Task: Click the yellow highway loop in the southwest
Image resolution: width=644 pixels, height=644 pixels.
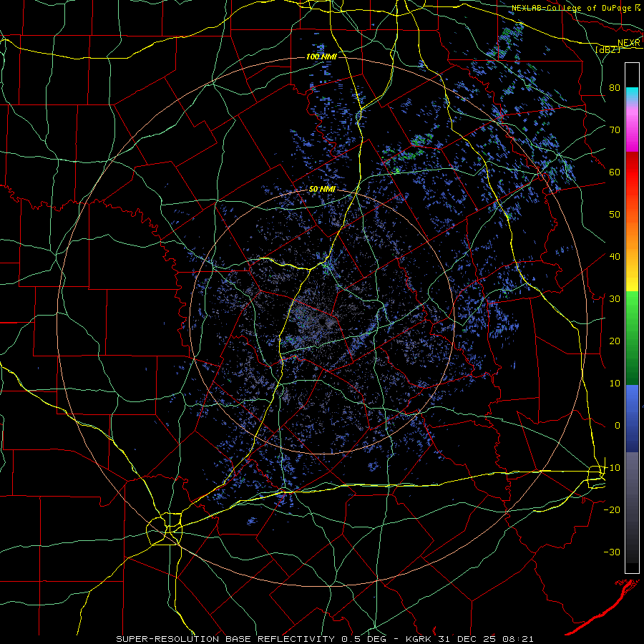Action: click(x=165, y=529)
